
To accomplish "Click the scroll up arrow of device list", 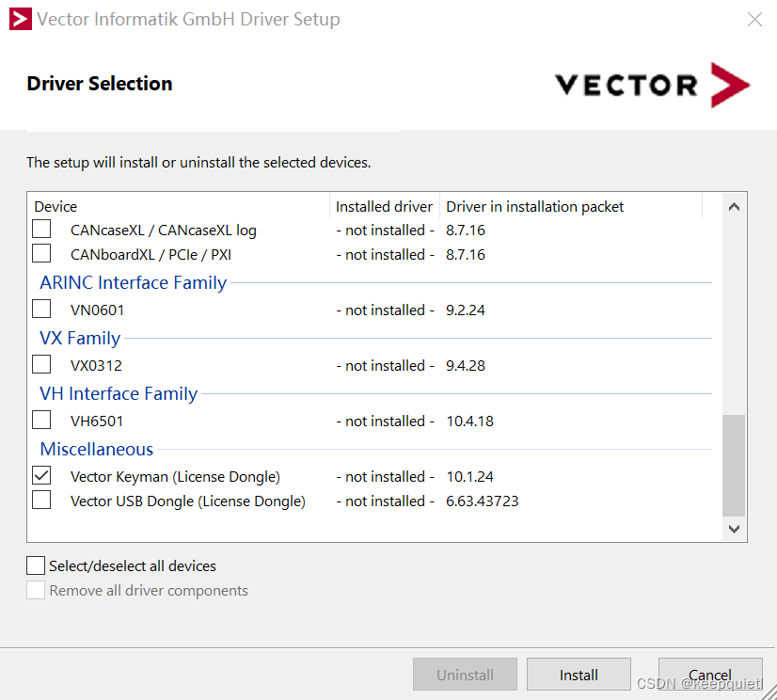I will 734,207.
